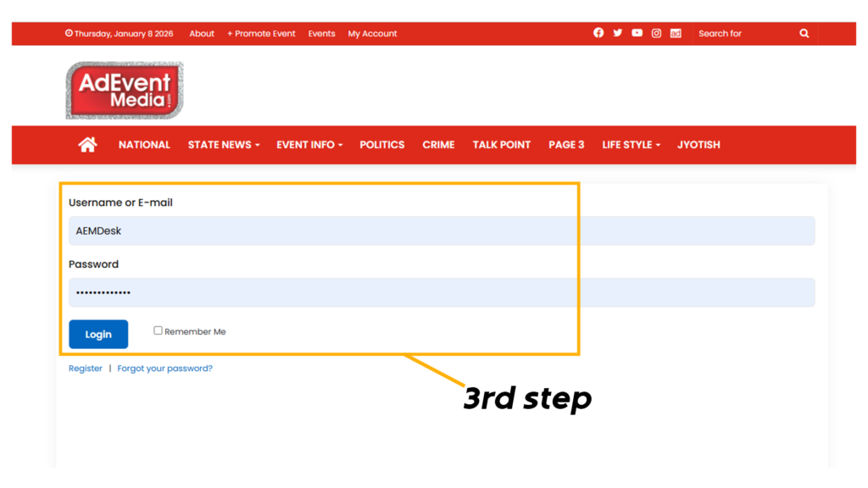Open the Instagram social icon
The width and height of the screenshot is (868, 488).
656,33
